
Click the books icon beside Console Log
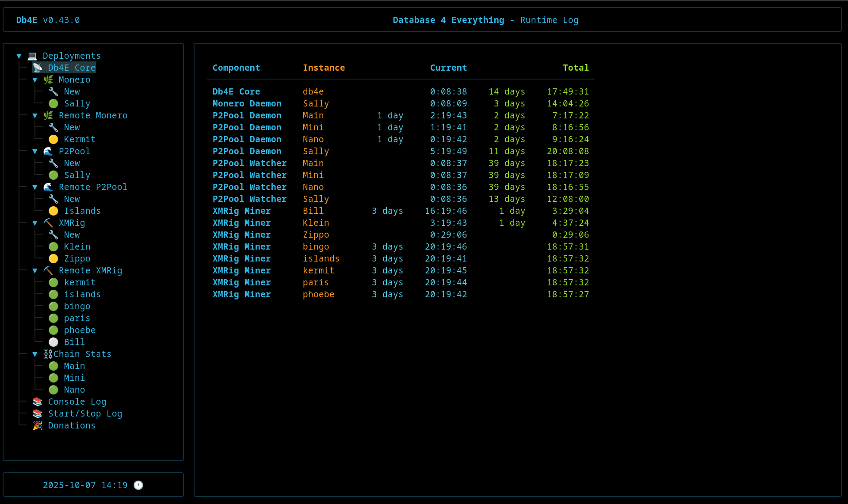pos(38,402)
